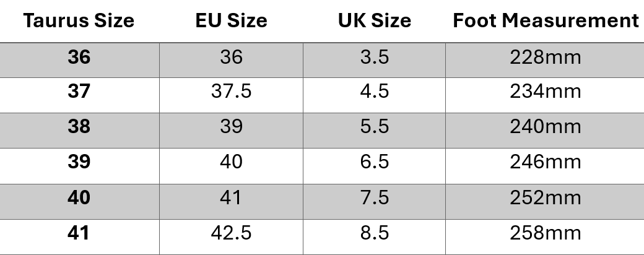Screen dimensions: 644x255
Task: Select the UK size 6.5 cell
Action: coord(374,162)
